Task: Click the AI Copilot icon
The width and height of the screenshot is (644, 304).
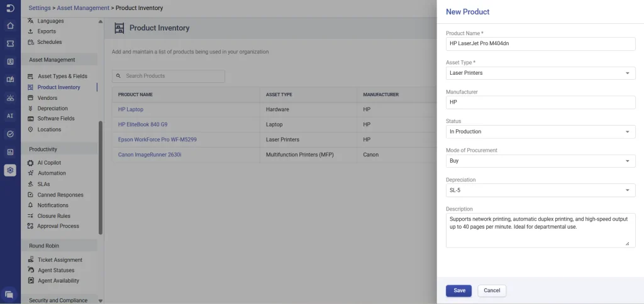Action: pos(30,163)
